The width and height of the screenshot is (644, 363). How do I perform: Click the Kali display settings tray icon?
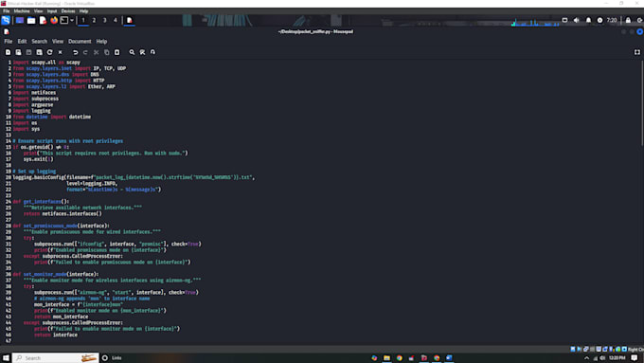pyautogui.click(x=564, y=20)
